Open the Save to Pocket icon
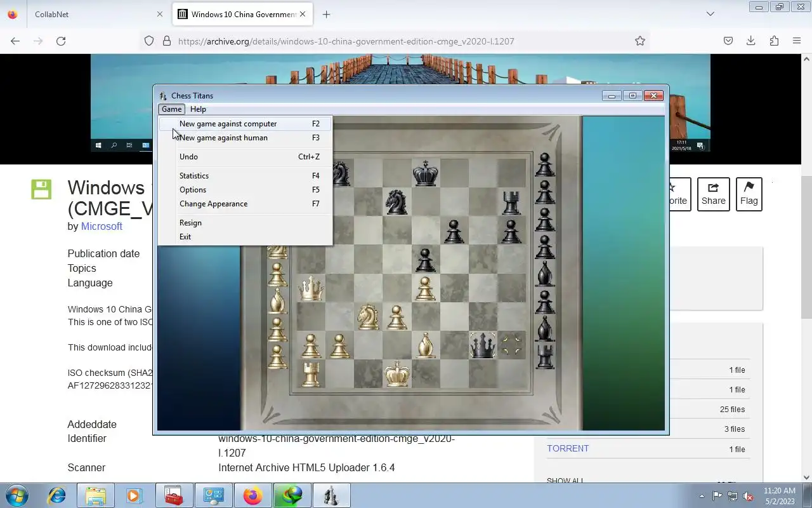Screen dimensions: 812x508 [x=728, y=41]
